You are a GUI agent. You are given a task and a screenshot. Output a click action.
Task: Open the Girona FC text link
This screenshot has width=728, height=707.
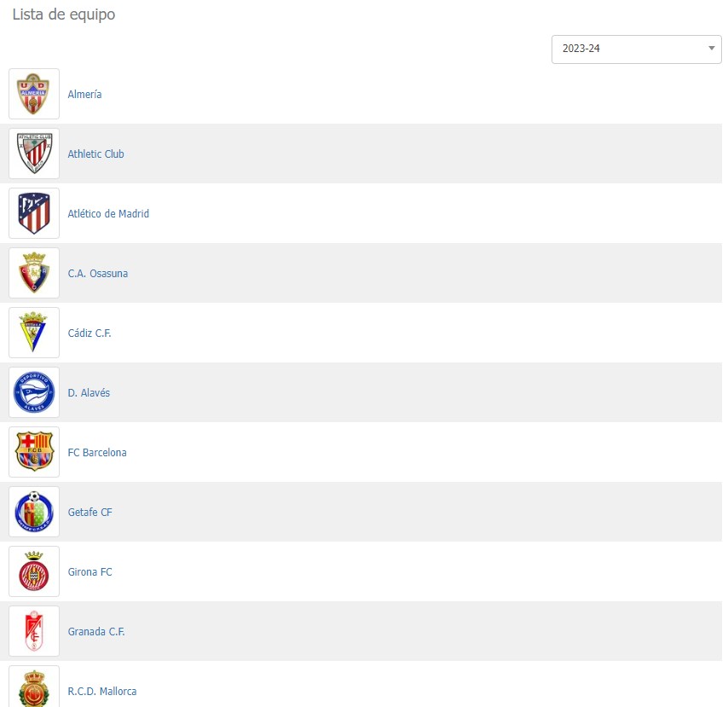pyautogui.click(x=90, y=572)
